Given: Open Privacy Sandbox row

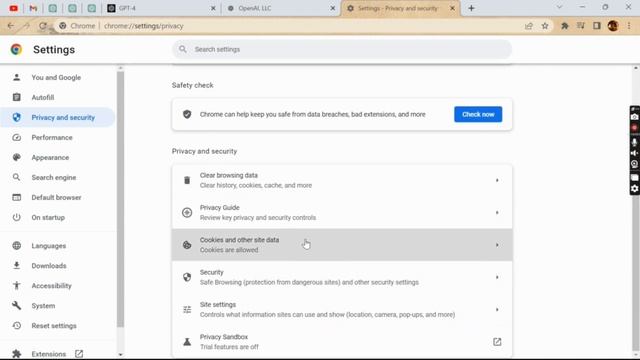Looking at the screenshot, I should coord(342,342).
